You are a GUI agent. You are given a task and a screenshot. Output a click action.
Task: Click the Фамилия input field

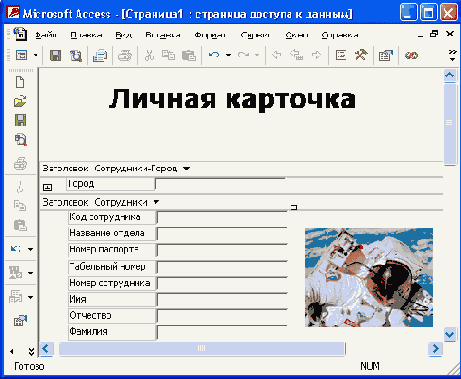pyautogui.click(x=222, y=332)
